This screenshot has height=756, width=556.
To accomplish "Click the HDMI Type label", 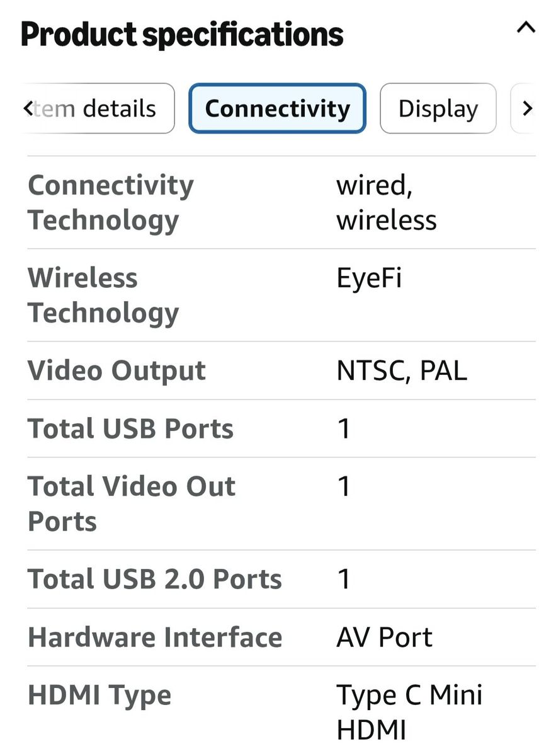I will tap(99, 696).
